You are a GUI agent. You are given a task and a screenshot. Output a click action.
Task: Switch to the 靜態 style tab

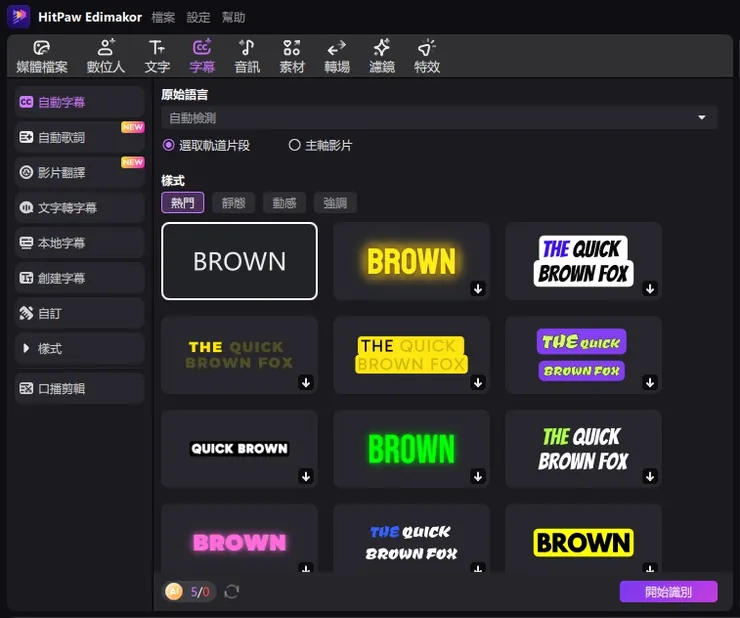click(x=234, y=203)
